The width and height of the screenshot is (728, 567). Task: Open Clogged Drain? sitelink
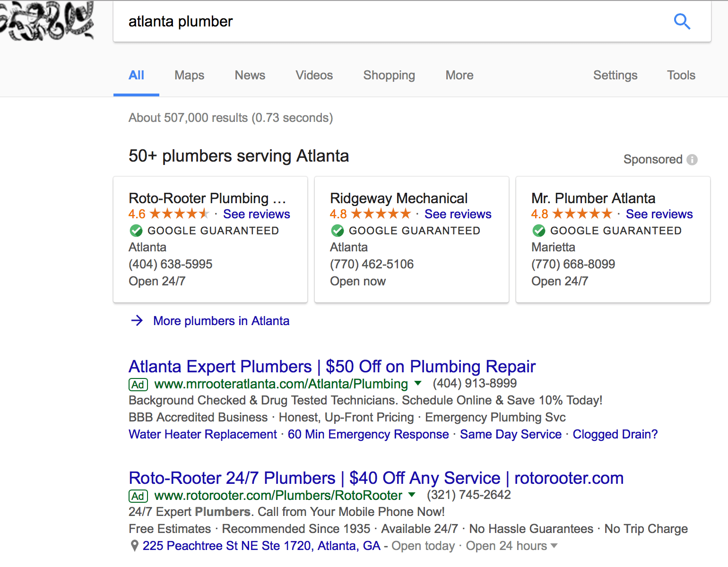pyautogui.click(x=615, y=434)
